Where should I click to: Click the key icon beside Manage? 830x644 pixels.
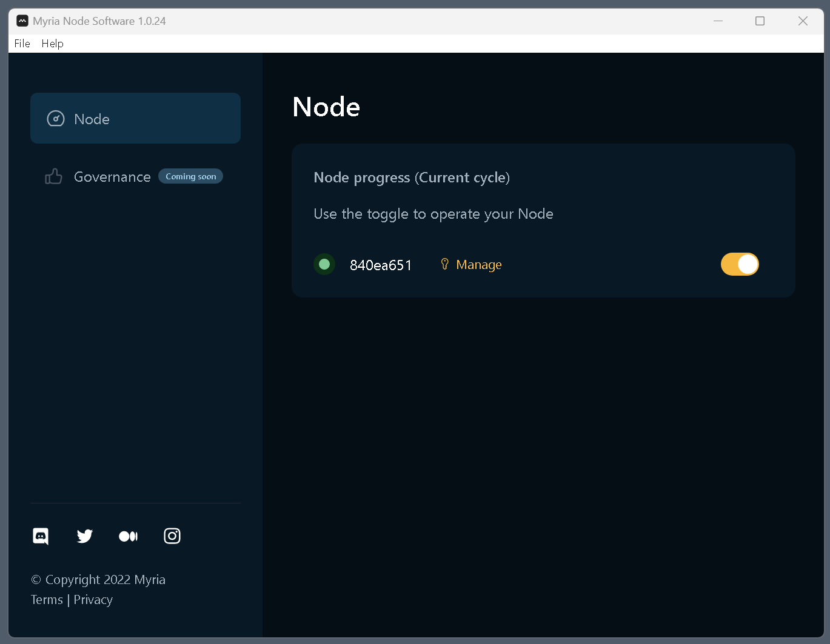[444, 264]
